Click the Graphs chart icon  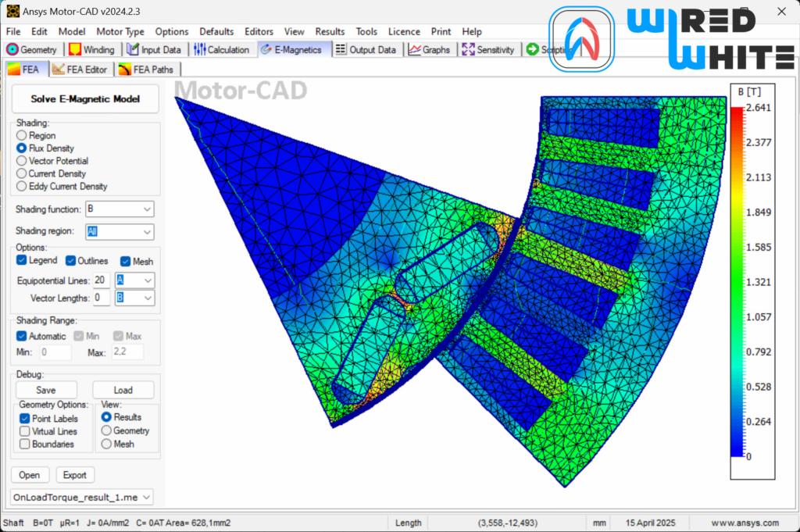(x=414, y=49)
